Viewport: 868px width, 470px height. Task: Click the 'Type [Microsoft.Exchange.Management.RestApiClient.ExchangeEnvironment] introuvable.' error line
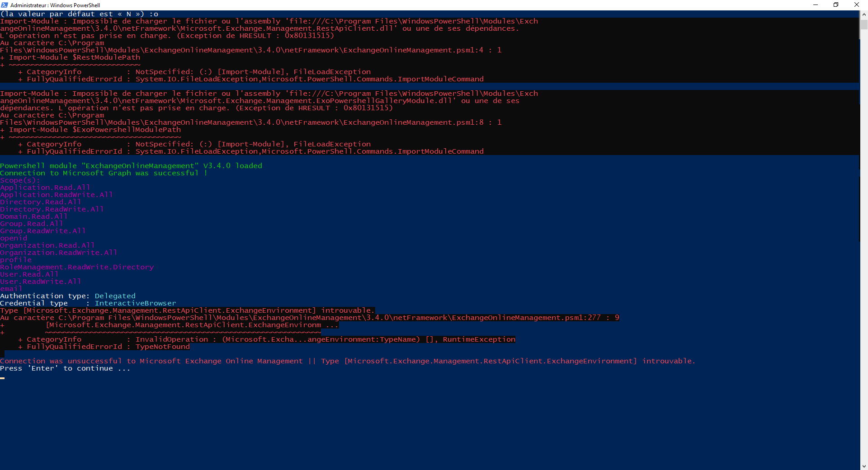[x=188, y=310]
